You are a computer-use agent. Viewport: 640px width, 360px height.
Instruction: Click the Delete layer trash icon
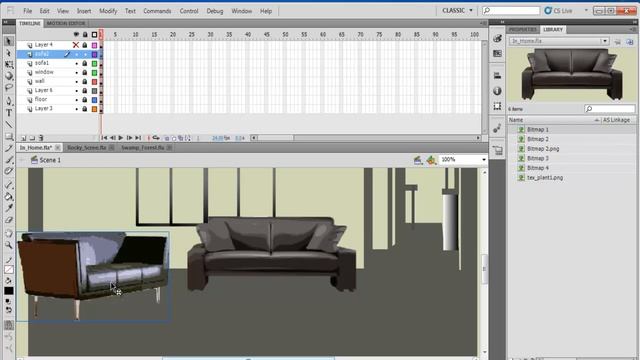point(41,138)
